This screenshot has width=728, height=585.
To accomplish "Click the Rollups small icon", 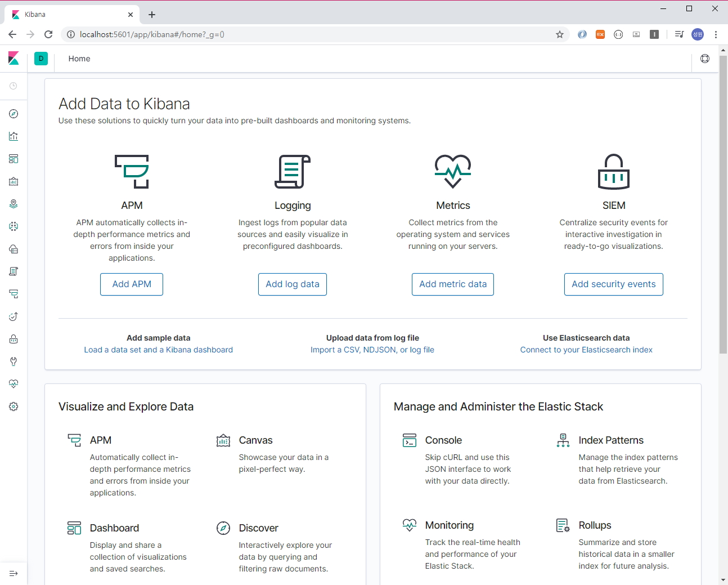I will click(x=563, y=525).
